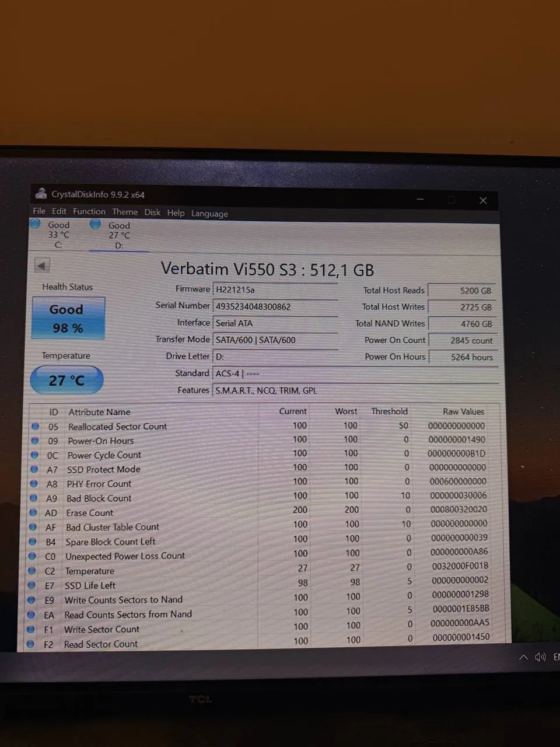The image size is (560, 747).
Task: Click the previous disk arrow button
Action: pos(41,266)
